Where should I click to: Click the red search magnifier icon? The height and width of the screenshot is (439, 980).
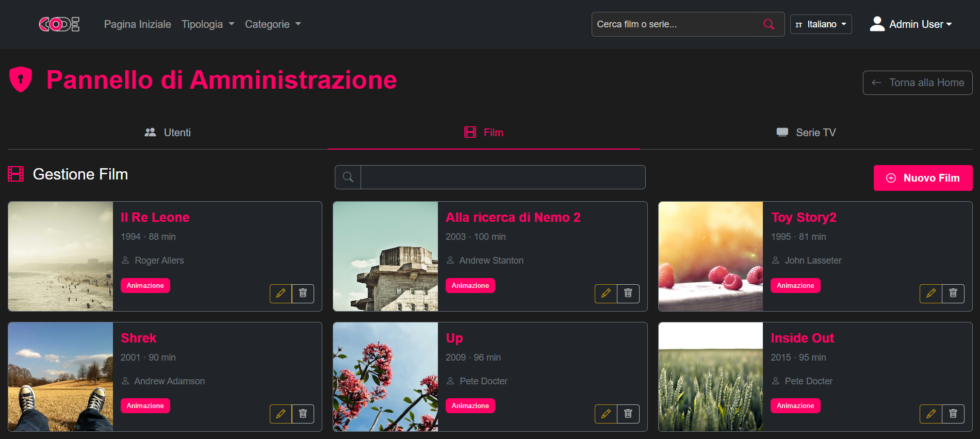(x=769, y=24)
